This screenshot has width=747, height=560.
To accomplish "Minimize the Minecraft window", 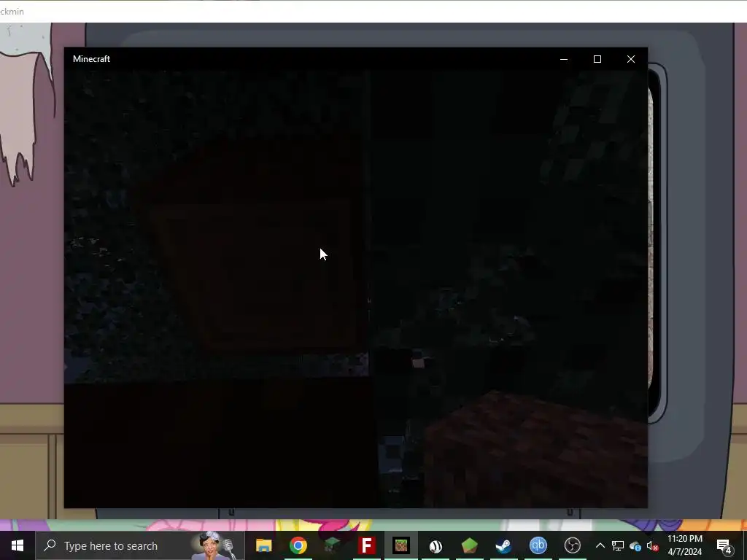I will click(x=564, y=59).
